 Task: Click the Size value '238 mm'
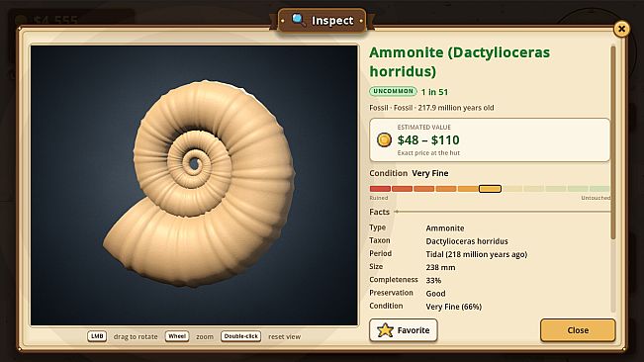coord(440,268)
